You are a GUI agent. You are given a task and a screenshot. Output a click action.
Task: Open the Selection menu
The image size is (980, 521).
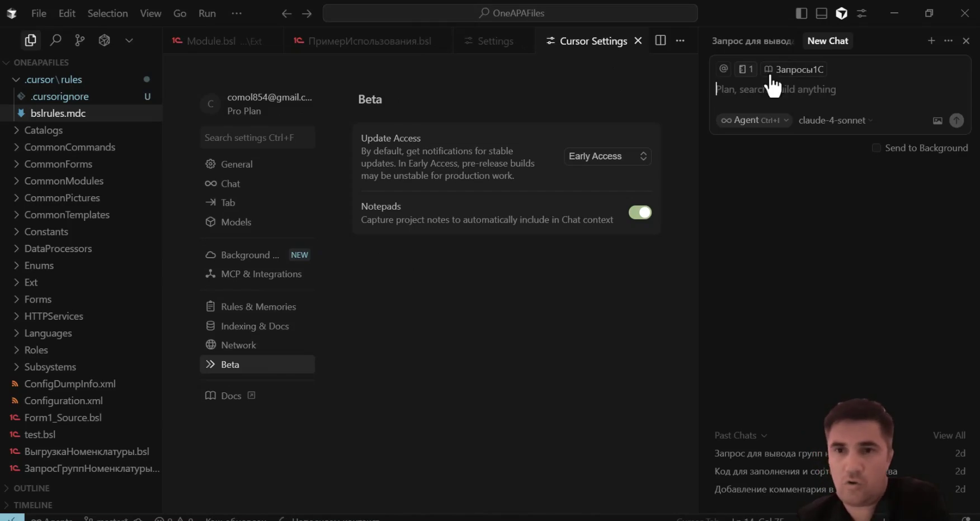pos(107,13)
